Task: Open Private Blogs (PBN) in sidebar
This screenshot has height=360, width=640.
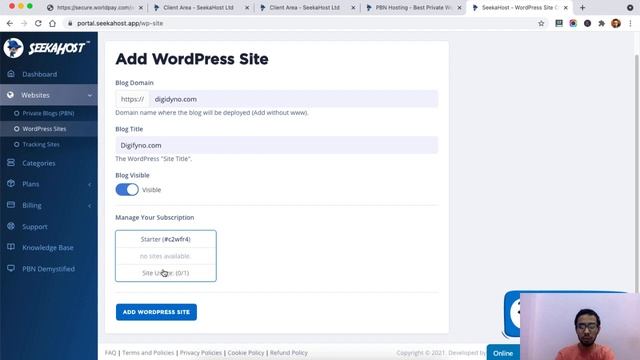Action: point(48,113)
